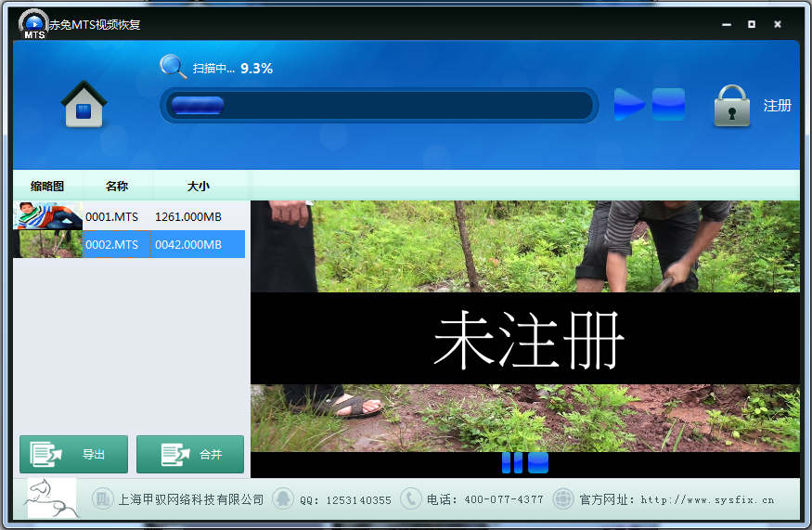This screenshot has height=530, width=812.
Task: Stop the video preview playback
Action: pyautogui.click(x=538, y=462)
